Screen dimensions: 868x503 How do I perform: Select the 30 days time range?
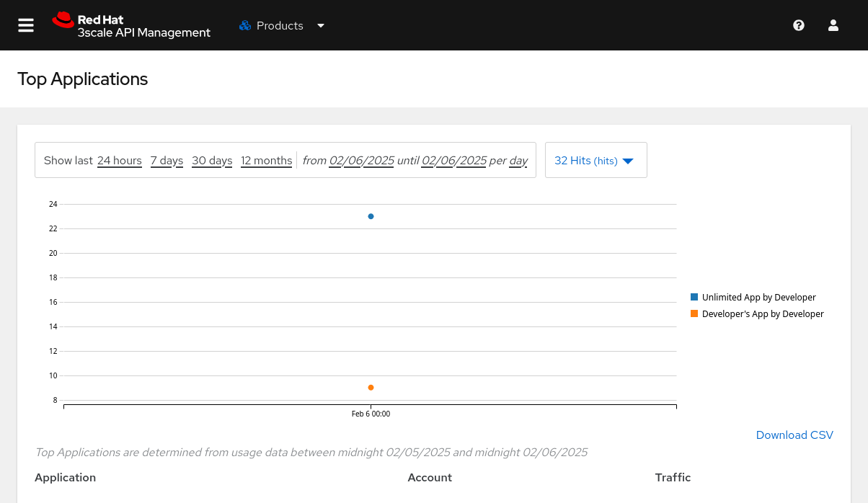click(x=212, y=161)
